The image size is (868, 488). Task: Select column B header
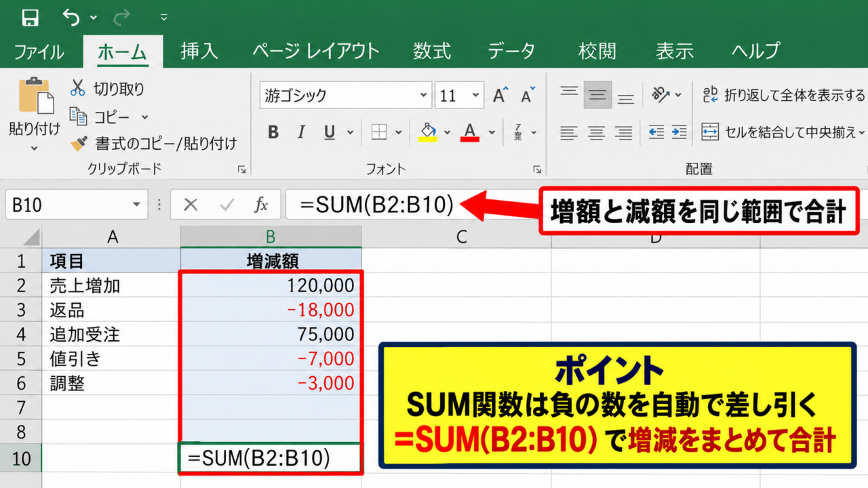point(271,236)
